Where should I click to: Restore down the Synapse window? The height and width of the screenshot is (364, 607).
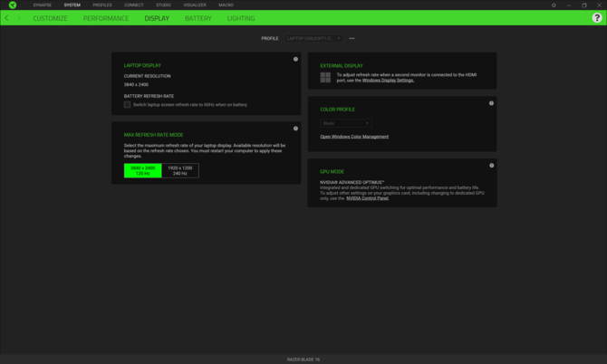click(x=584, y=5)
